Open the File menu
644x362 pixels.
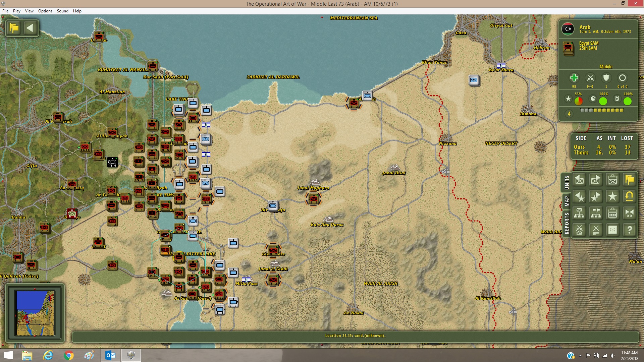(5, 11)
